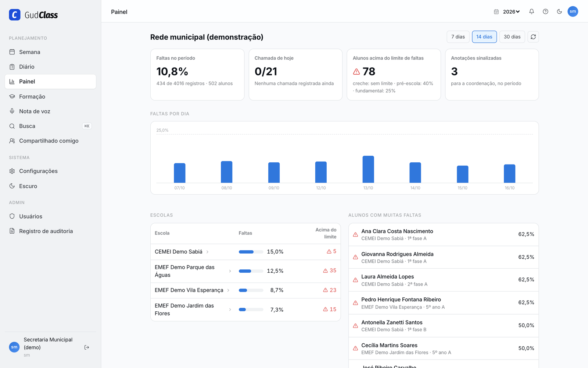Toggle dark mode moon icon in header
Screen dimensions: 588x368
point(559,11)
